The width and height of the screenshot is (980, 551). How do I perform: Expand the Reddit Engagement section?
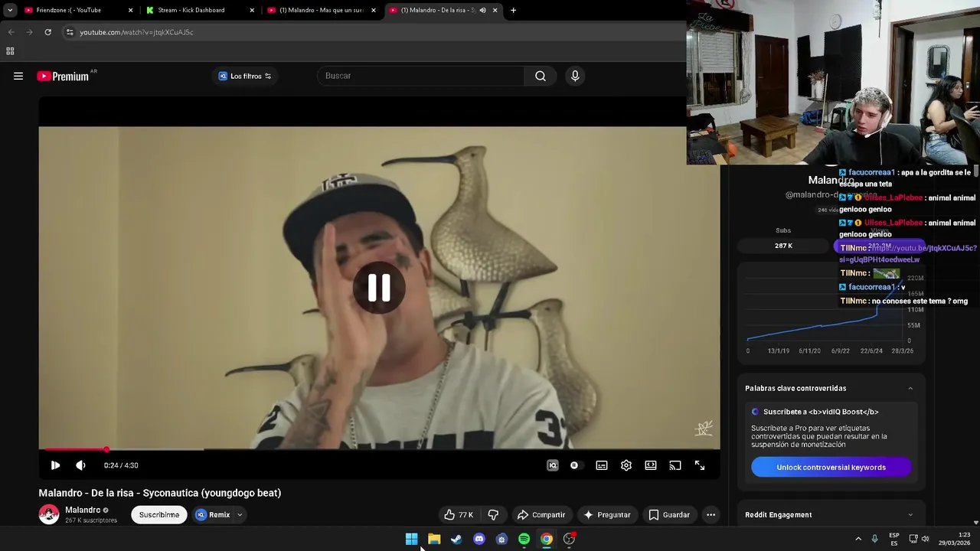tap(910, 515)
